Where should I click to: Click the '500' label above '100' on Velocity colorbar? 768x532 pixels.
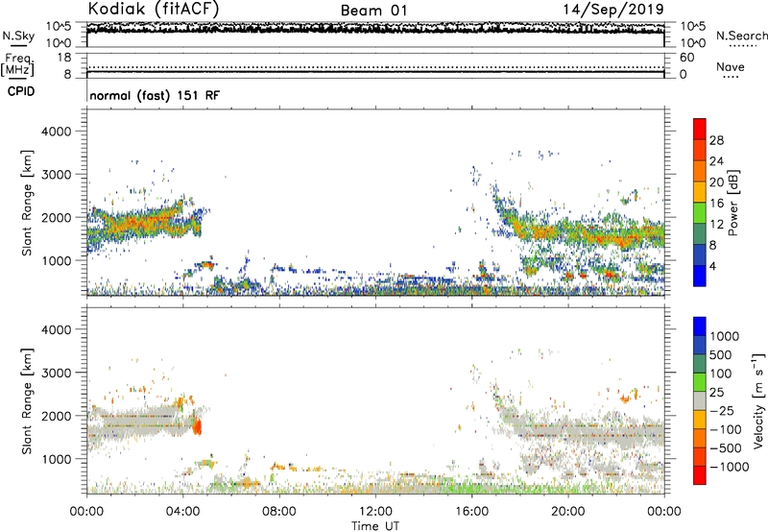[x=721, y=354]
